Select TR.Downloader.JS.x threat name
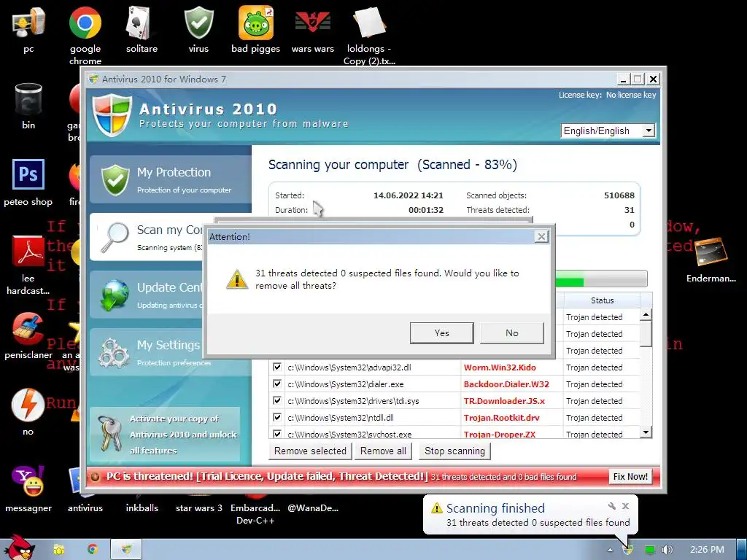 [x=504, y=400]
